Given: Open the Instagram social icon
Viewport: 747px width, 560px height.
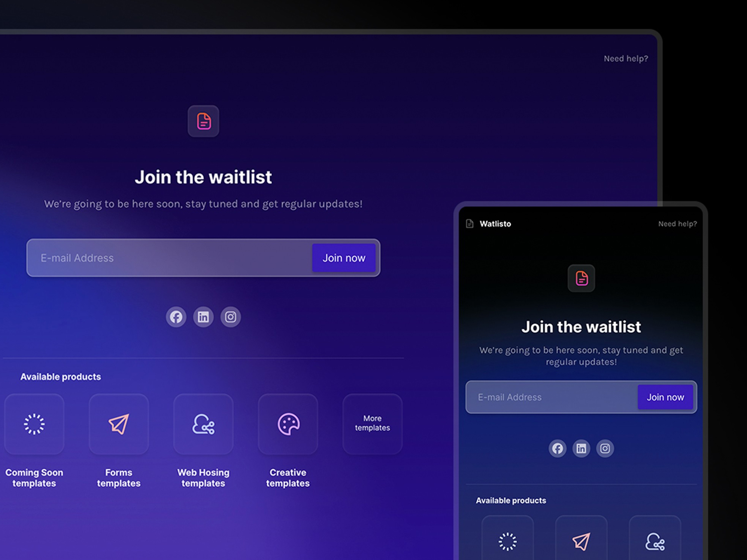Looking at the screenshot, I should 231,317.
